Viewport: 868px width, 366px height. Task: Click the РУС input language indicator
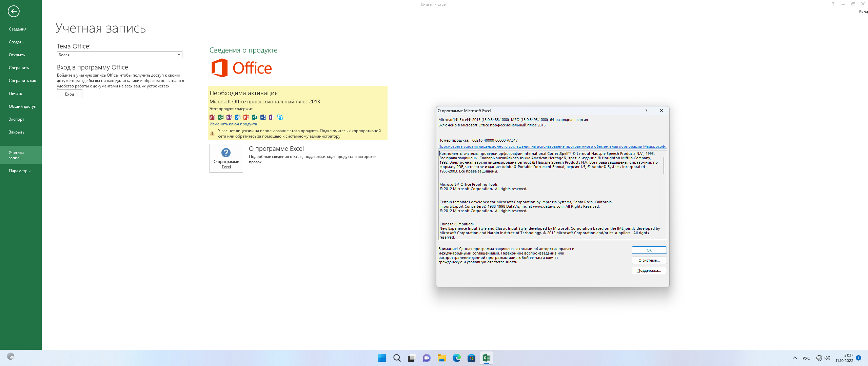(806, 358)
